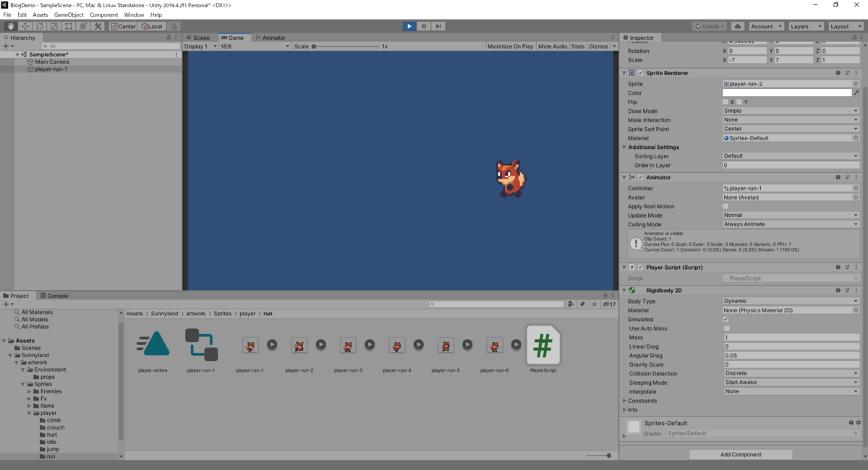The height and width of the screenshot is (470, 868).
Task: Click the white Color swatch field
Action: pos(787,93)
